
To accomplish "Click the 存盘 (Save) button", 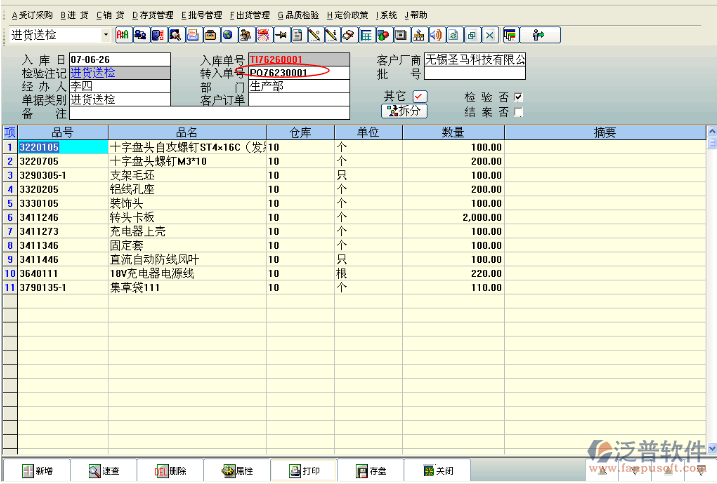I will coord(370,470).
